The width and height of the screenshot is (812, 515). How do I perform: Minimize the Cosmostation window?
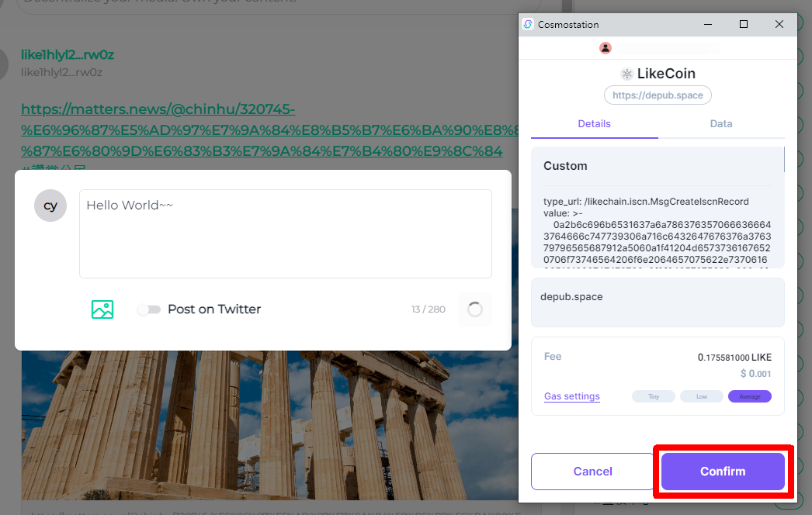point(707,24)
